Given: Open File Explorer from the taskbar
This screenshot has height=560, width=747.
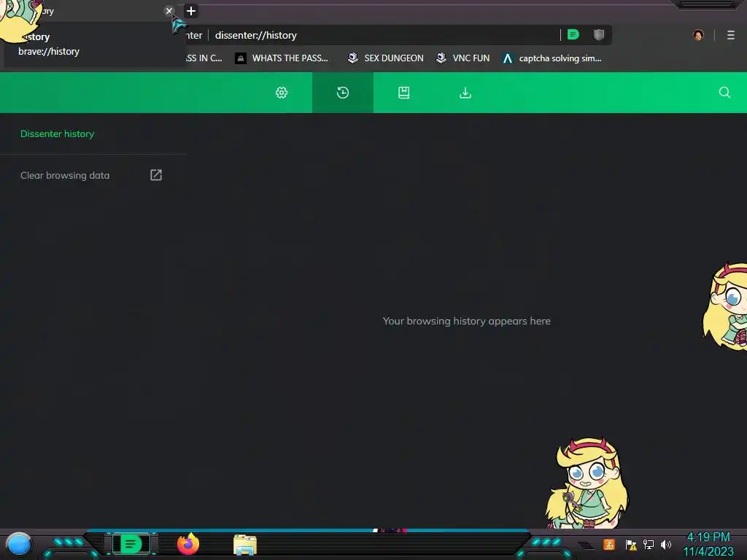Looking at the screenshot, I should (245, 545).
